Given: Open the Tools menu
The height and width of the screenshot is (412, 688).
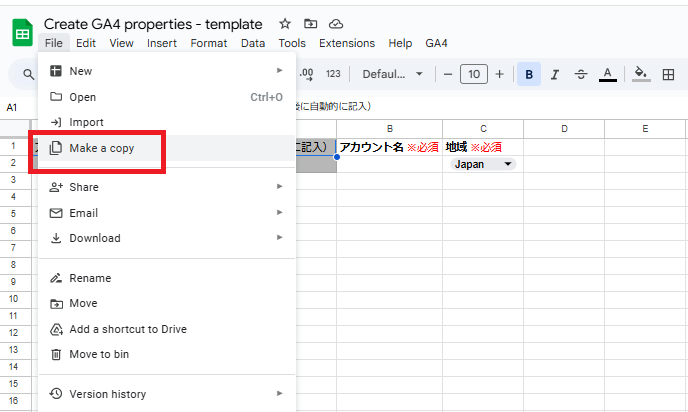Looking at the screenshot, I should click(292, 43).
